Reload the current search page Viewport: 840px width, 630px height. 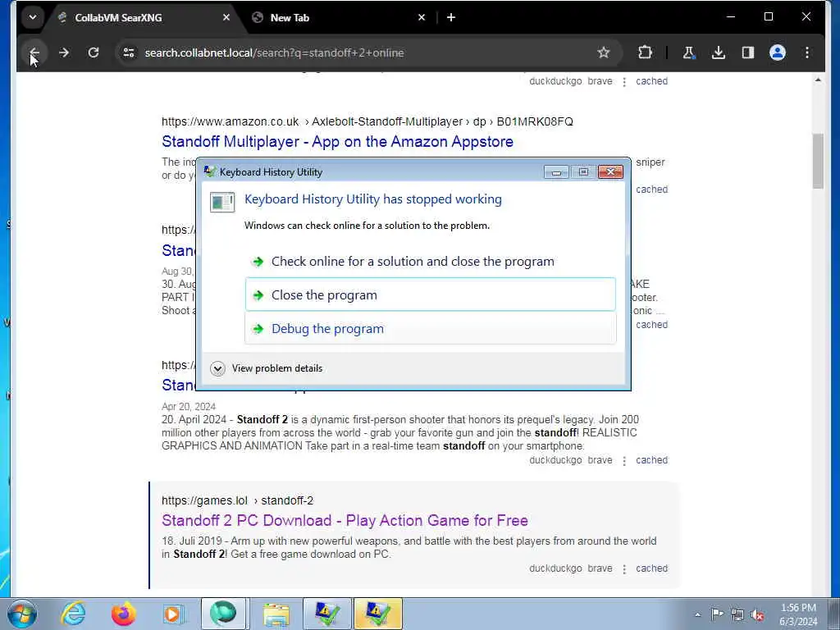pyautogui.click(x=94, y=52)
